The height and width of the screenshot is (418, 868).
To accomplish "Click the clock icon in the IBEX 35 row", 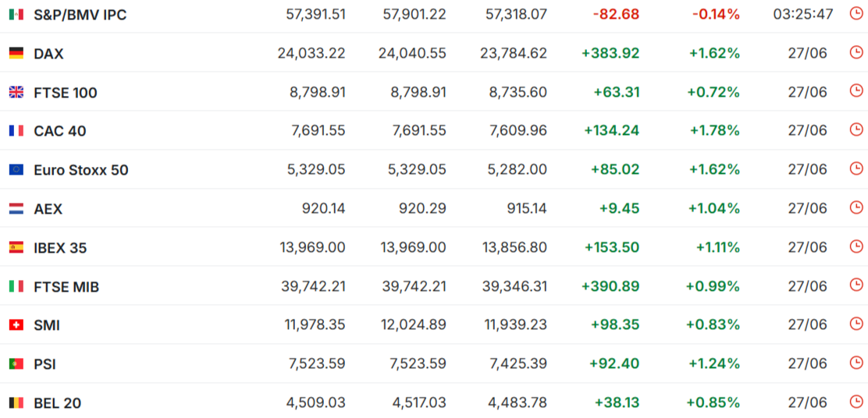I will [856, 246].
